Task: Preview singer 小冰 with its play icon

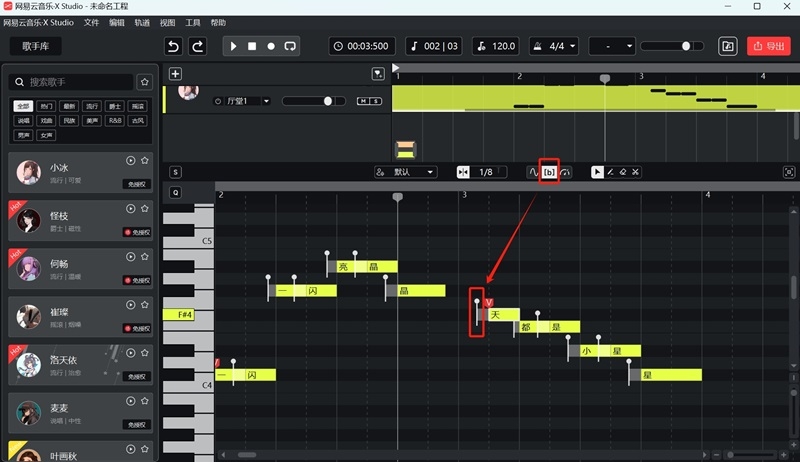Action: (131, 161)
